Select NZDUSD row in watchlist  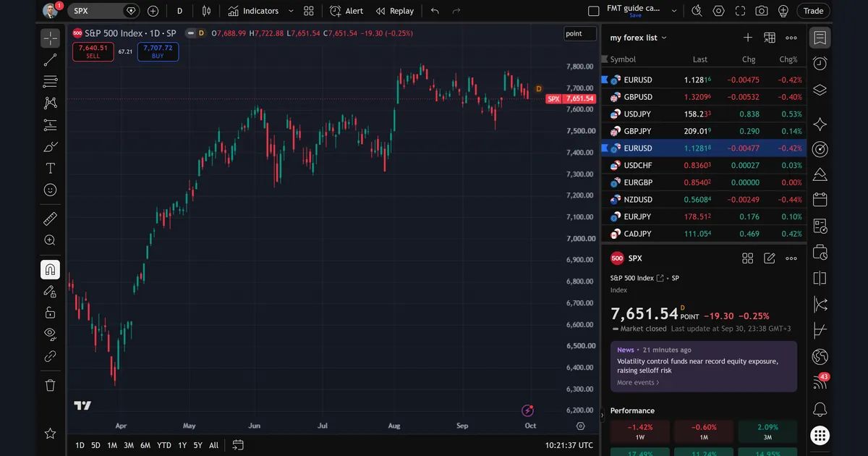[704, 200]
